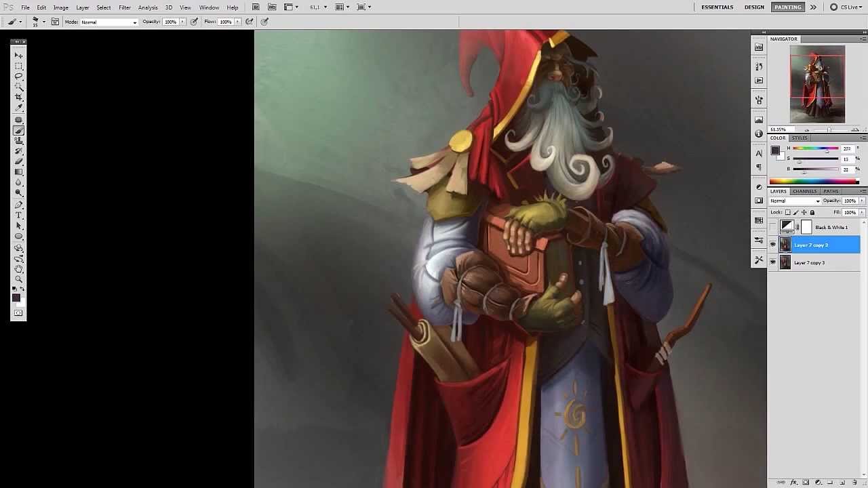Switch to the Design workspace
This screenshot has height=488, width=868.
pyautogui.click(x=754, y=7)
